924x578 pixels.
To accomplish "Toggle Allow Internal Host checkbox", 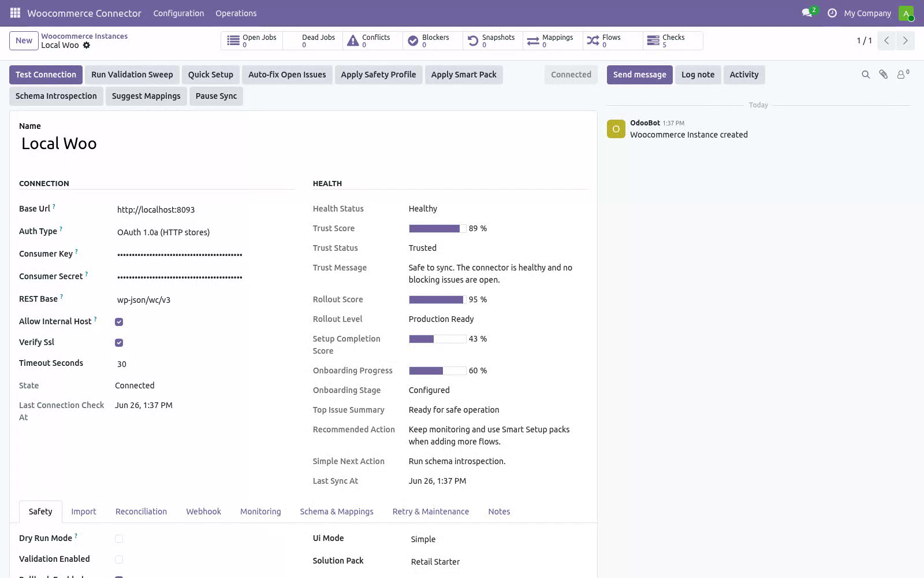I will [x=119, y=322].
